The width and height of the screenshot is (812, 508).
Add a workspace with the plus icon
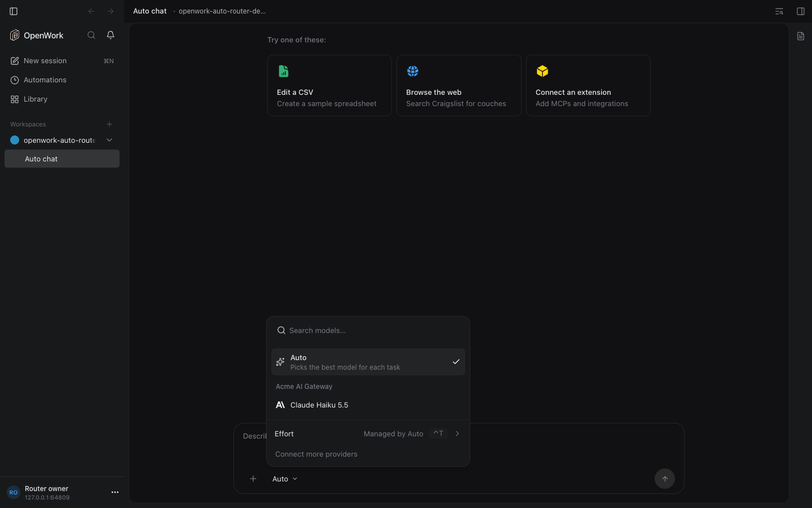109,124
